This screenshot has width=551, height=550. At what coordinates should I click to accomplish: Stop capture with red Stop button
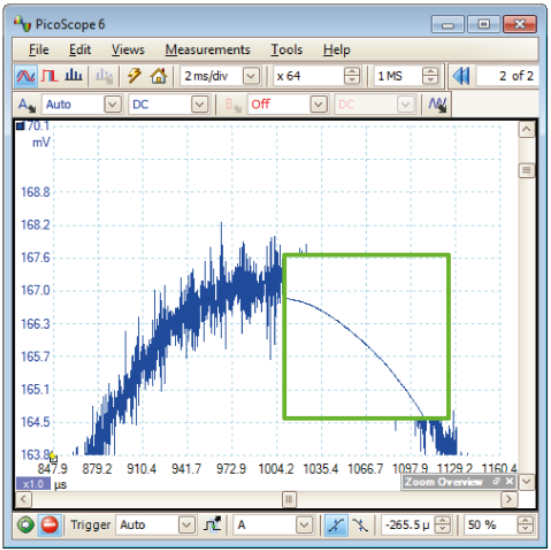(x=50, y=525)
